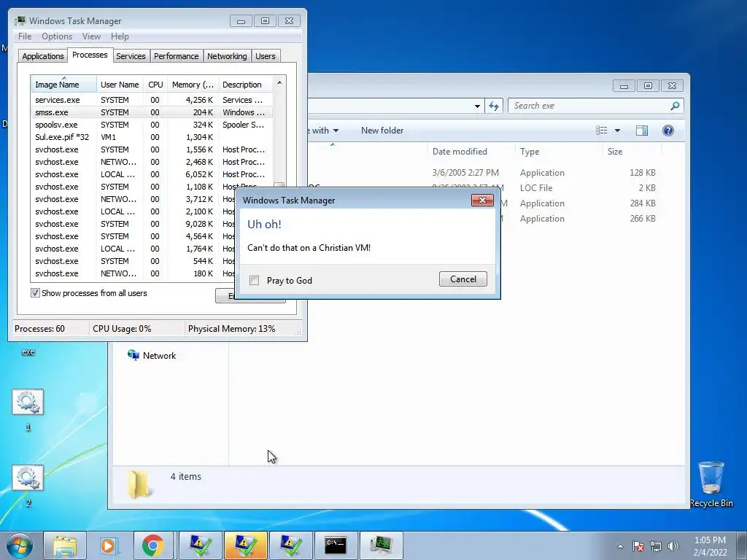747x560 pixels.
Task: Sort processes by Memory column
Action: click(193, 85)
